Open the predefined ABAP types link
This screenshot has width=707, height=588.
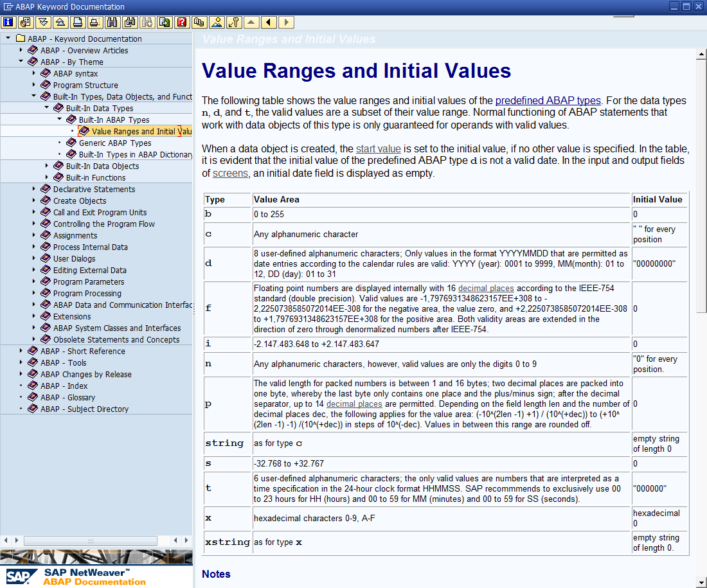(548, 101)
